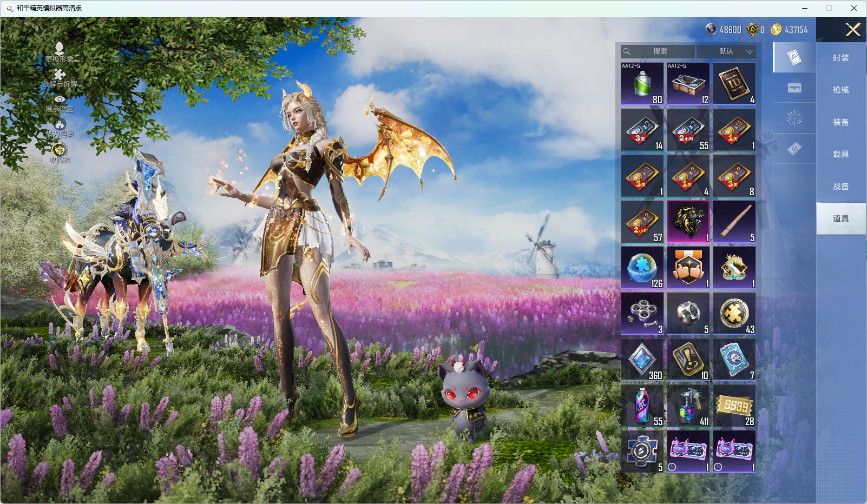Select the blue helmet card item
Image resolution: width=867 pixels, height=504 pixels.
pos(734,359)
